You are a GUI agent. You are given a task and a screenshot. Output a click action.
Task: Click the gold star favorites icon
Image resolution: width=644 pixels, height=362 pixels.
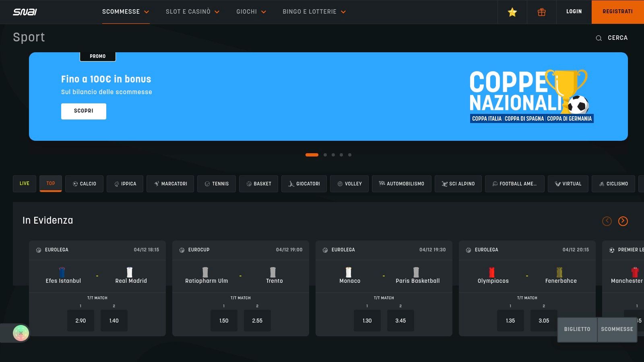(x=512, y=12)
